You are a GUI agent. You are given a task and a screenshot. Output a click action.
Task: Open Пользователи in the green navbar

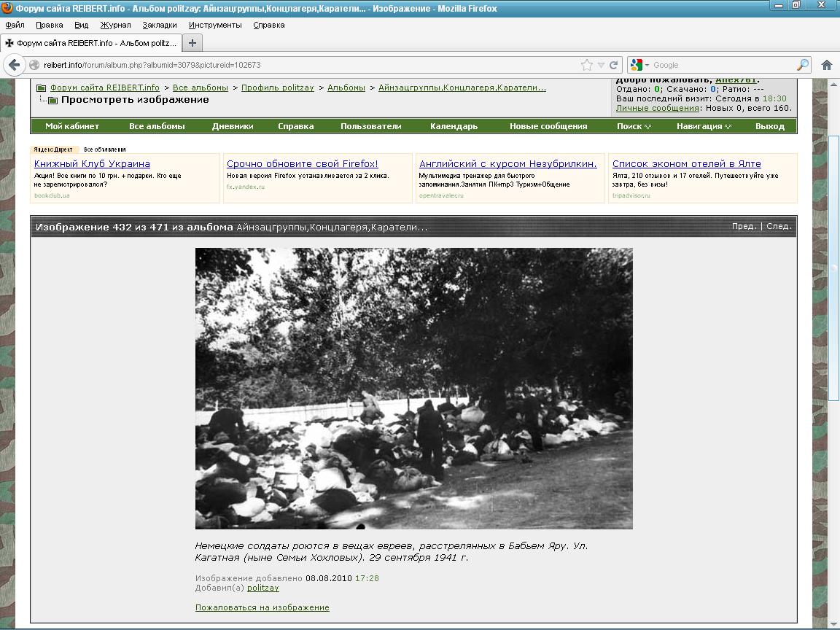coord(370,126)
